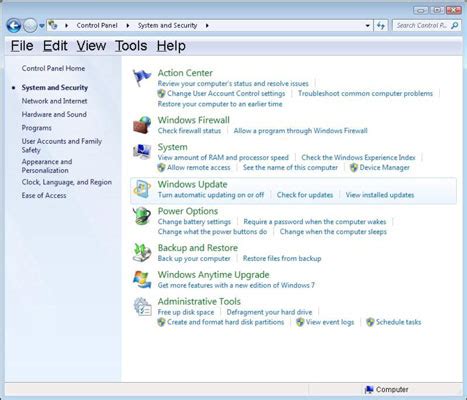Click Turn automatic updating on or off

[211, 195]
